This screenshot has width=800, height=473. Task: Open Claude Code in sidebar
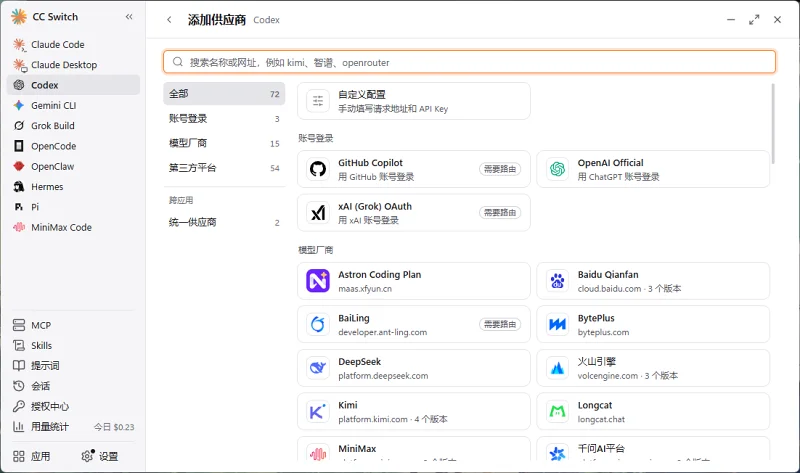[73, 44]
